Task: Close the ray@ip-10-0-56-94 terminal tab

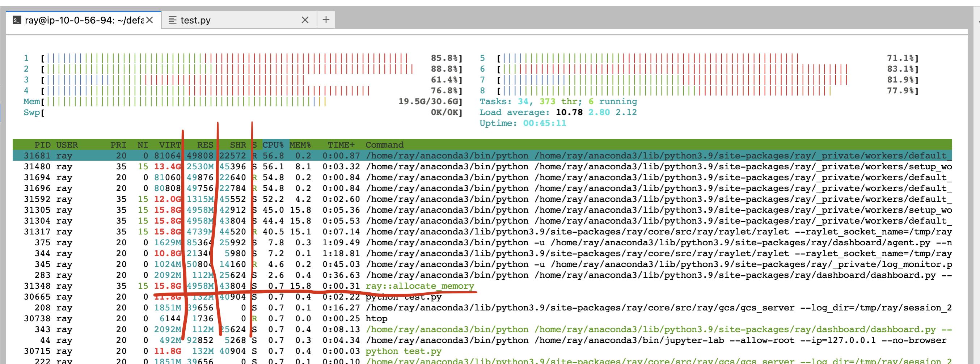Action: (x=149, y=20)
